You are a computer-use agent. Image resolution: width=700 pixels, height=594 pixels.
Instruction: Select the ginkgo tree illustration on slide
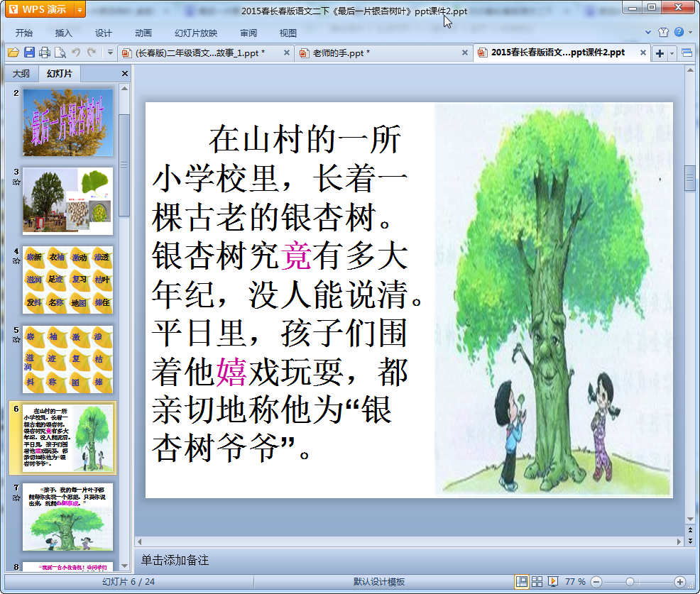coord(554,299)
